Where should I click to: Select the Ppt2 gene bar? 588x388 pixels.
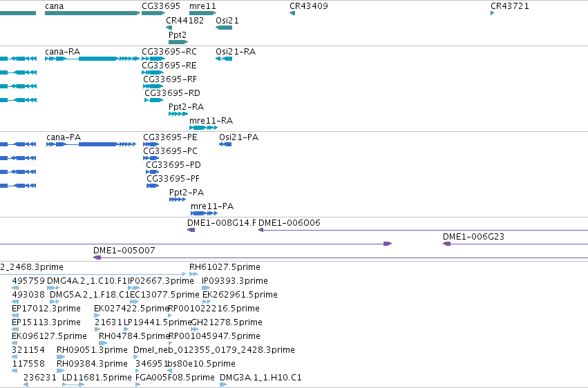click(x=178, y=42)
